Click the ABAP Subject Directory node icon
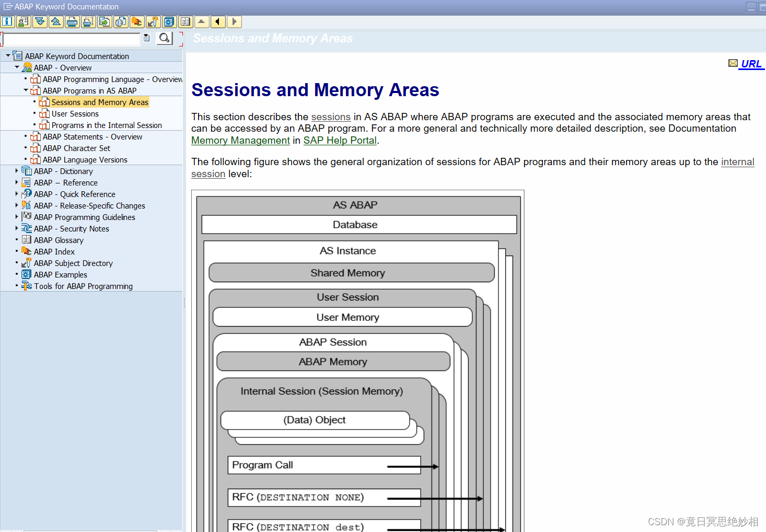The width and height of the screenshot is (766, 532). click(27, 263)
